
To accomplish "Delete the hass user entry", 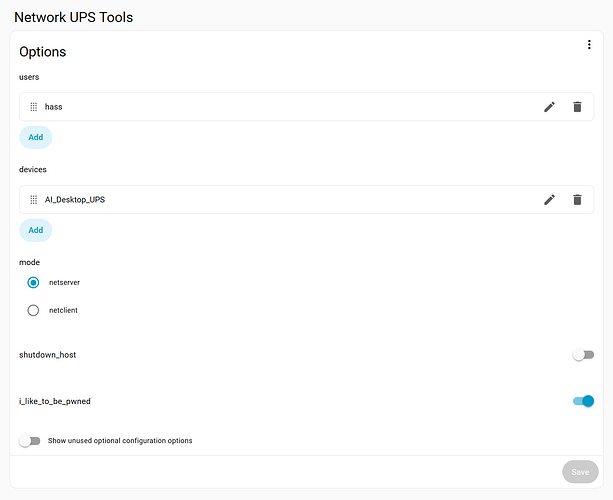I will pyautogui.click(x=577, y=107).
